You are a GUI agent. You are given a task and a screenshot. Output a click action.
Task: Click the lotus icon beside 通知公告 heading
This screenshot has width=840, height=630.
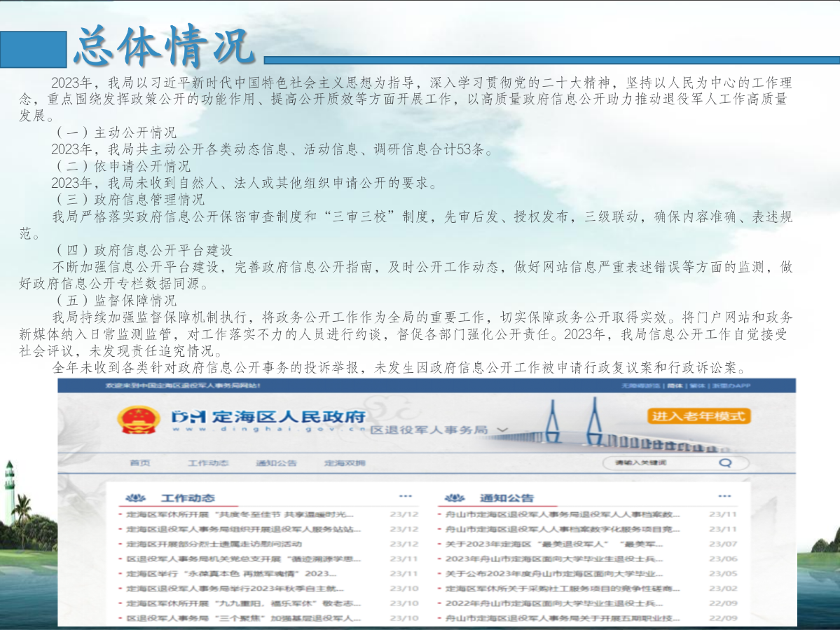click(453, 498)
